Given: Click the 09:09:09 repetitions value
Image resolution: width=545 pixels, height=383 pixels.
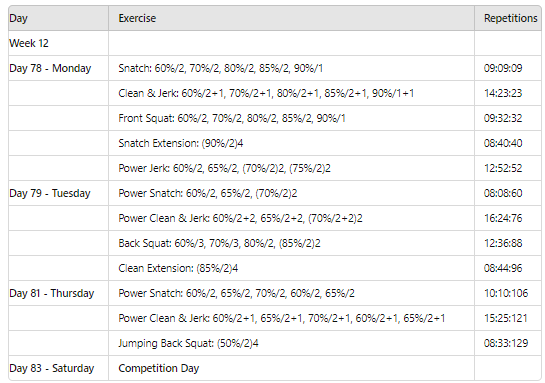Looking at the screenshot, I should 508,68.
